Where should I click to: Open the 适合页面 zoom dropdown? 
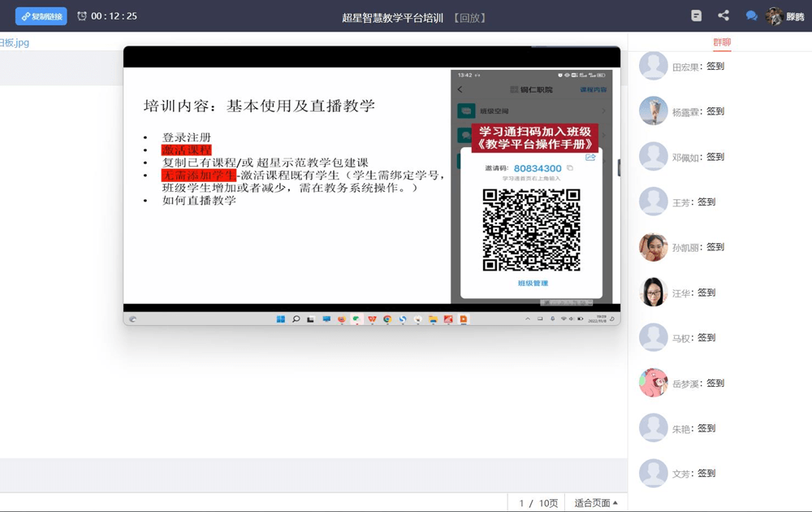(596, 503)
